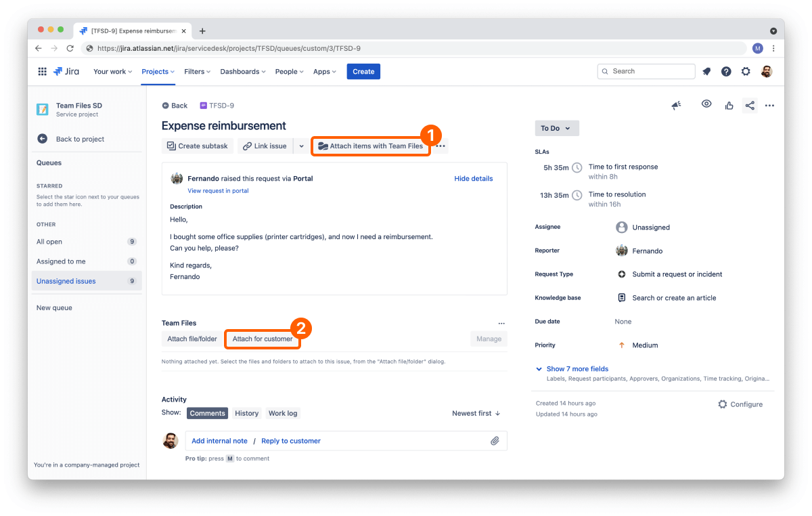Image resolution: width=812 pixels, height=516 pixels.
Task: Click the Due date None value
Action: [623, 322]
